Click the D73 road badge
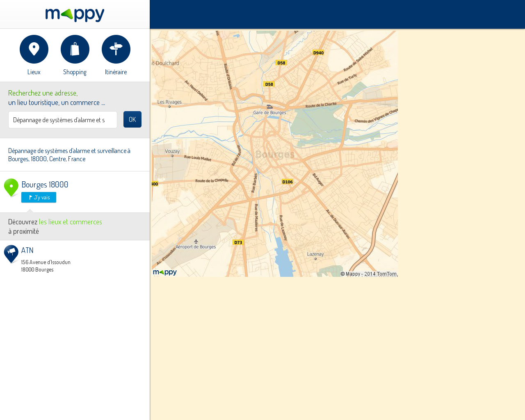The image size is (525, 420). 238,242
